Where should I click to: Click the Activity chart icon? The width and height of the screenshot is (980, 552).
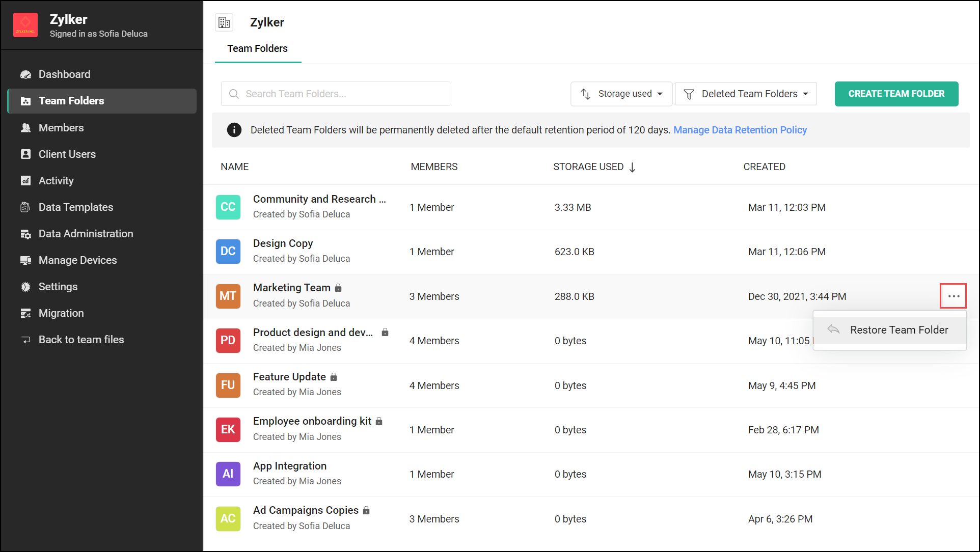pyautogui.click(x=25, y=181)
